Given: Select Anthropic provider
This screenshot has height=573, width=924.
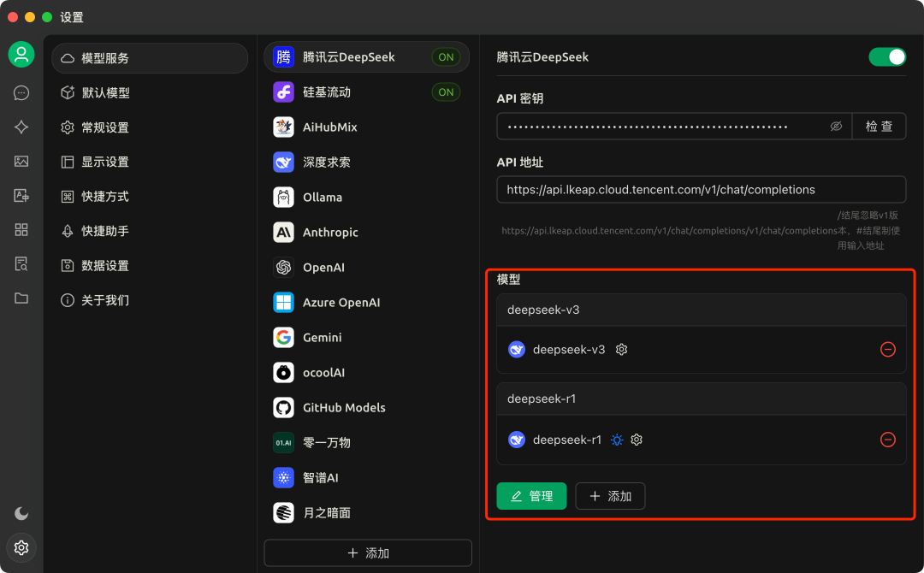Looking at the screenshot, I should click(366, 233).
